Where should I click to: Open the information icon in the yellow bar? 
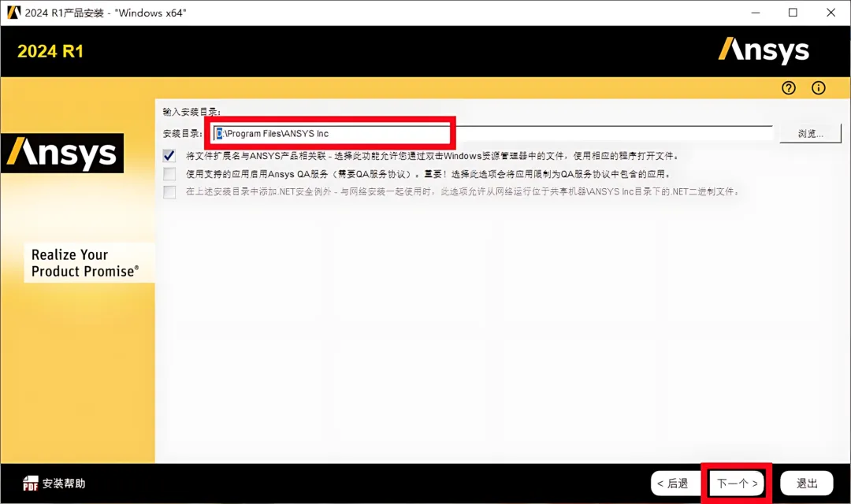click(x=819, y=88)
